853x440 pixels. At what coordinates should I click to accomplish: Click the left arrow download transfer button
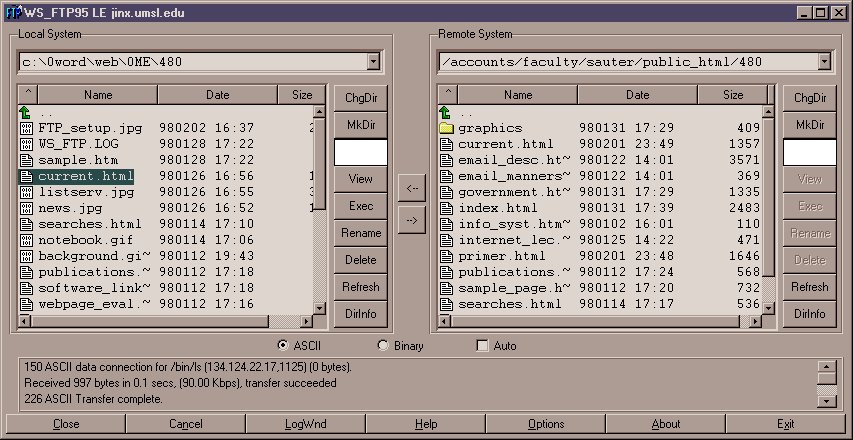coord(412,187)
